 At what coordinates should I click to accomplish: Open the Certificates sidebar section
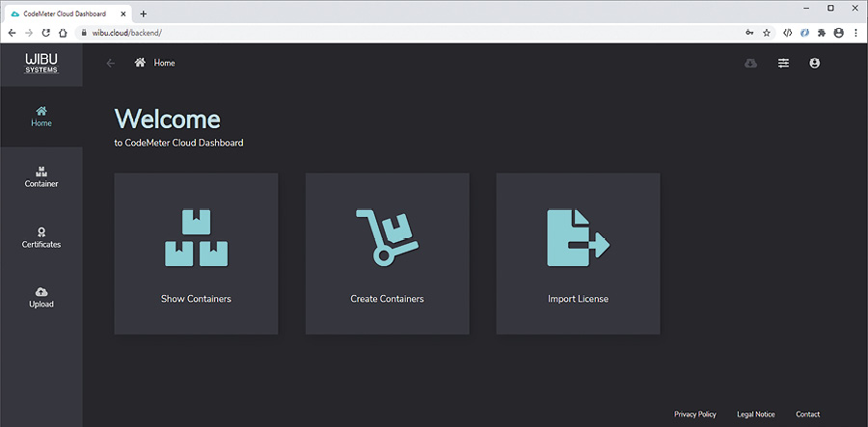tap(41, 238)
